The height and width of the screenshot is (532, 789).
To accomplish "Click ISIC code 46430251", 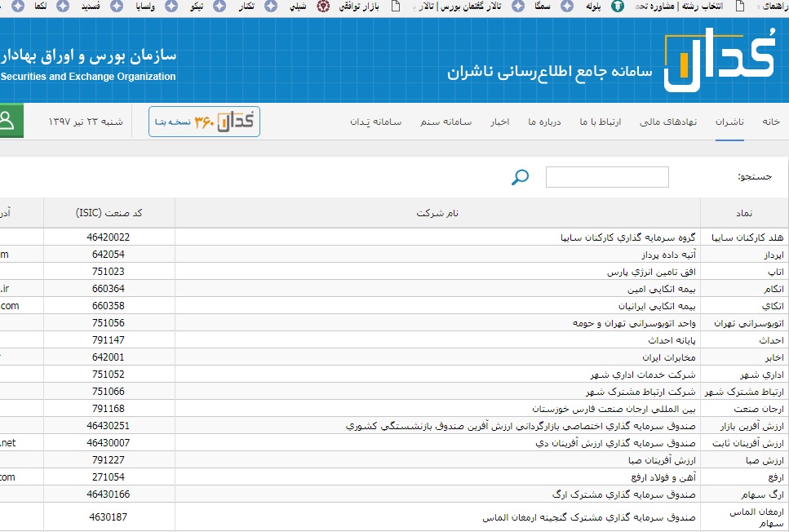I will pos(109,426).
